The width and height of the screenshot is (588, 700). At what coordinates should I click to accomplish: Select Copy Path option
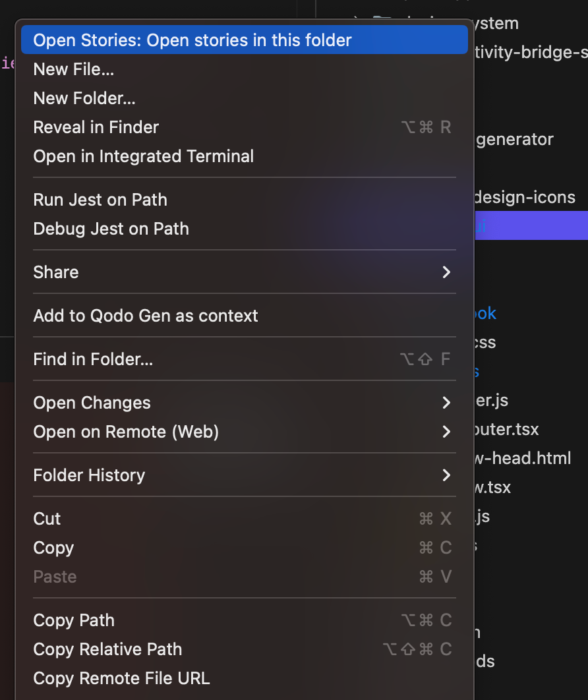tap(244, 620)
